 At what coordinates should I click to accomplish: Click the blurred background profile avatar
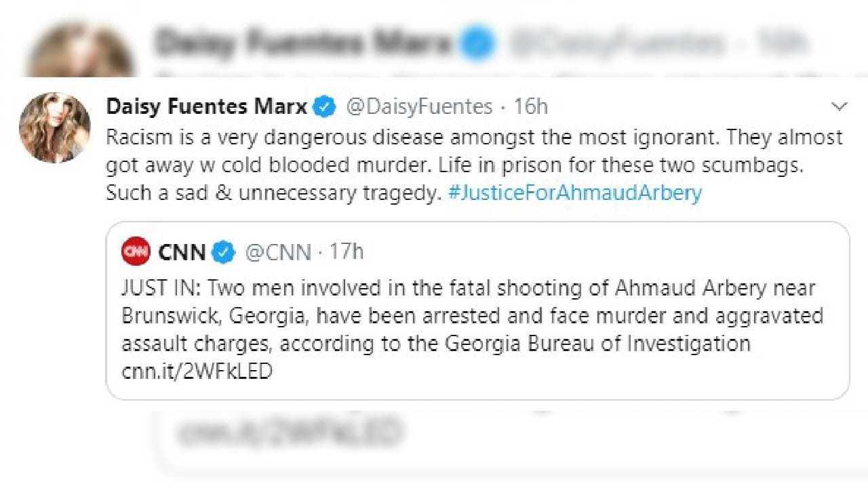pos(80,54)
